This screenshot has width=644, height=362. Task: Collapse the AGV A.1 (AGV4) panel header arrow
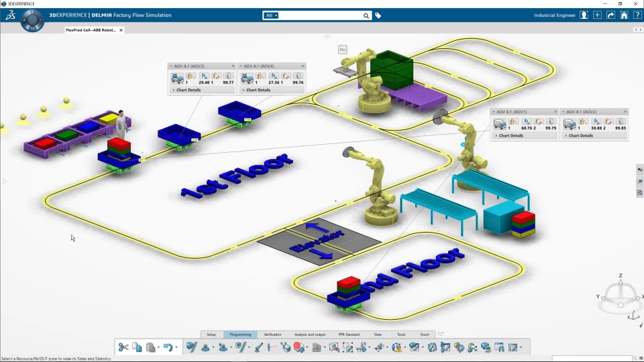tap(241, 66)
